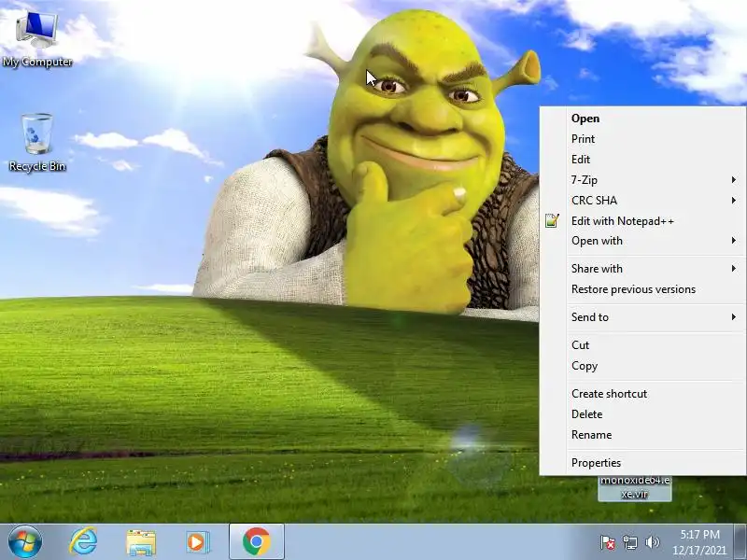Choose Cut from the context menu
The width and height of the screenshot is (747, 560).
coord(642,344)
